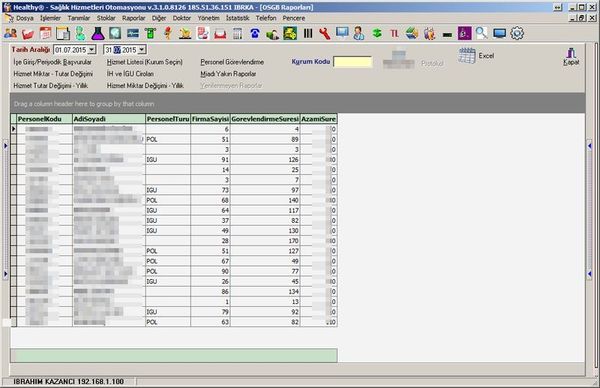This screenshot has height=388, width=600.
Task: Open the settings gear toolbar icon
Action: tap(517, 33)
